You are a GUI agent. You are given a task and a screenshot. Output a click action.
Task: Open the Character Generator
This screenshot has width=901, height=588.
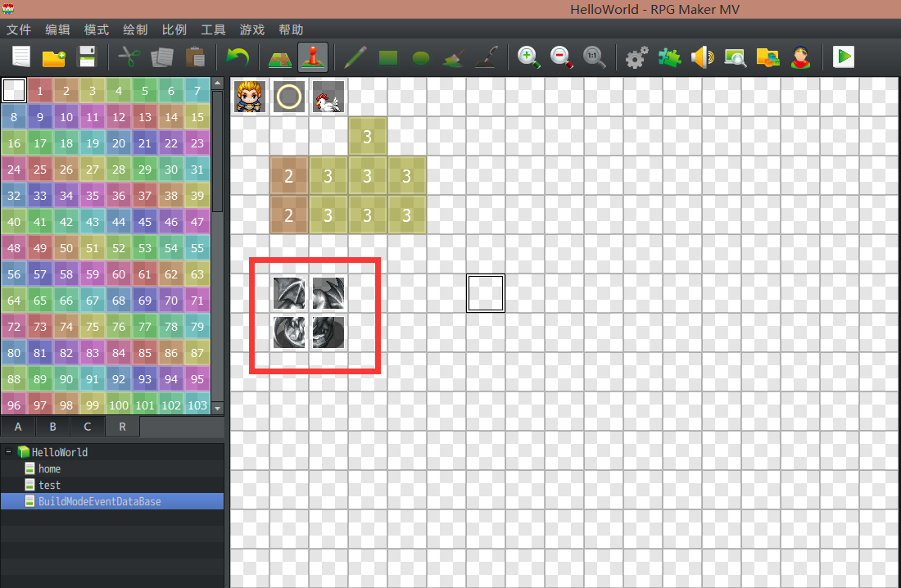click(x=800, y=57)
